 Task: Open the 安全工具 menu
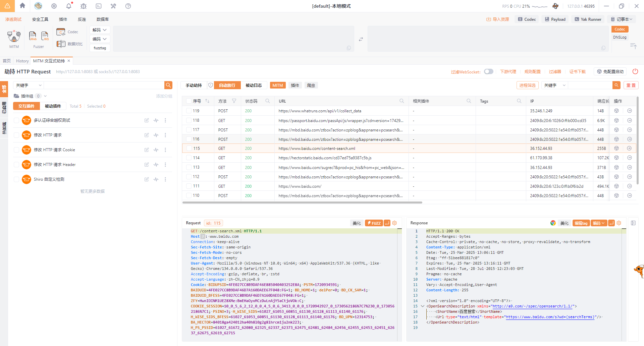[x=40, y=19]
